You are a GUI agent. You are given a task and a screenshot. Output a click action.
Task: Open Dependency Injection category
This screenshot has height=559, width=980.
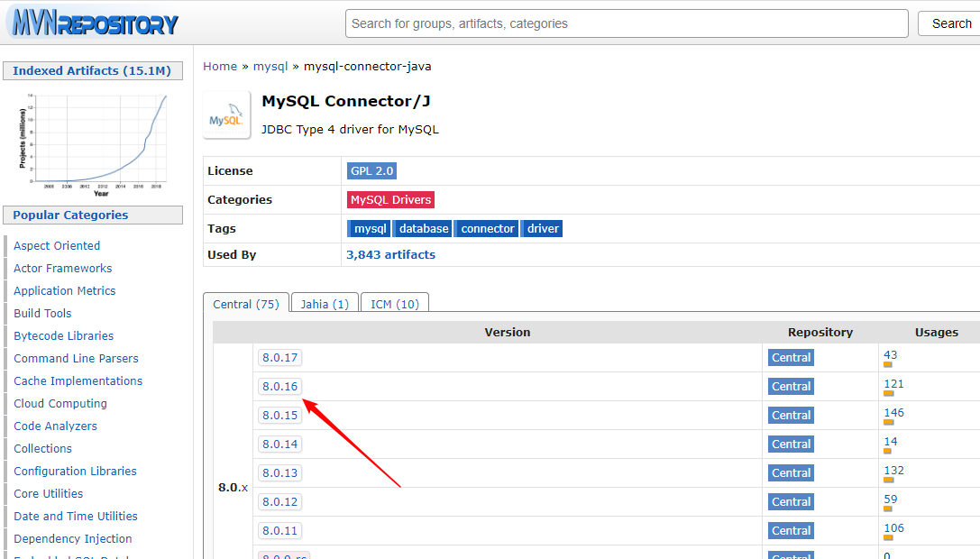(72, 538)
